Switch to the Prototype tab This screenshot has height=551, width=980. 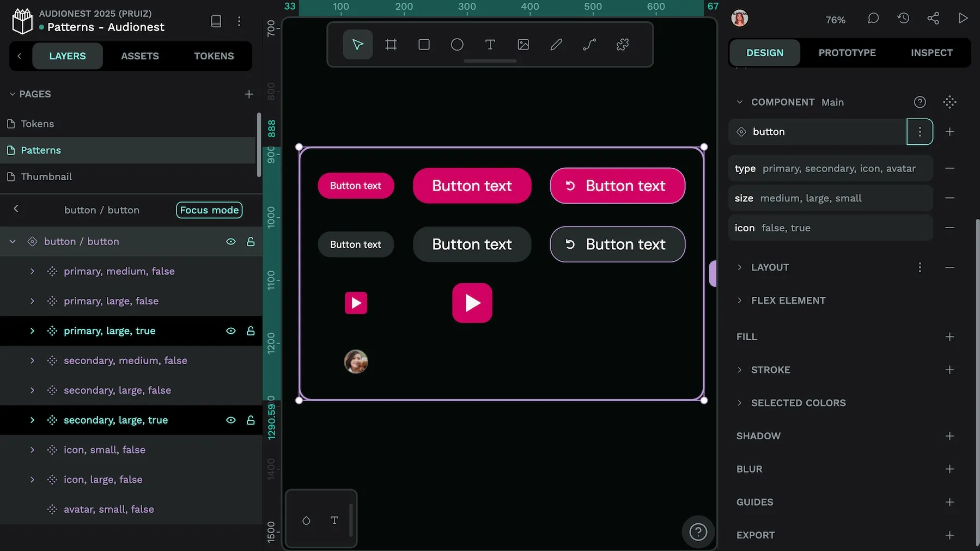pyautogui.click(x=847, y=53)
